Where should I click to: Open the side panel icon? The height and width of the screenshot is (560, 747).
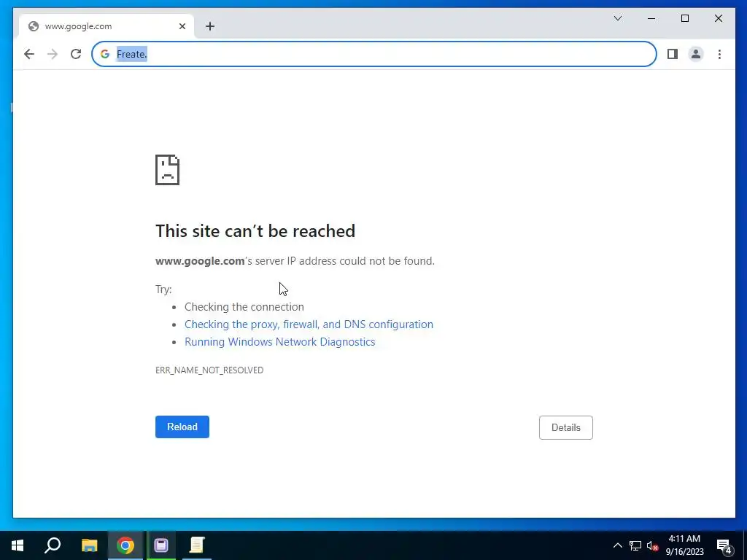point(672,54)
